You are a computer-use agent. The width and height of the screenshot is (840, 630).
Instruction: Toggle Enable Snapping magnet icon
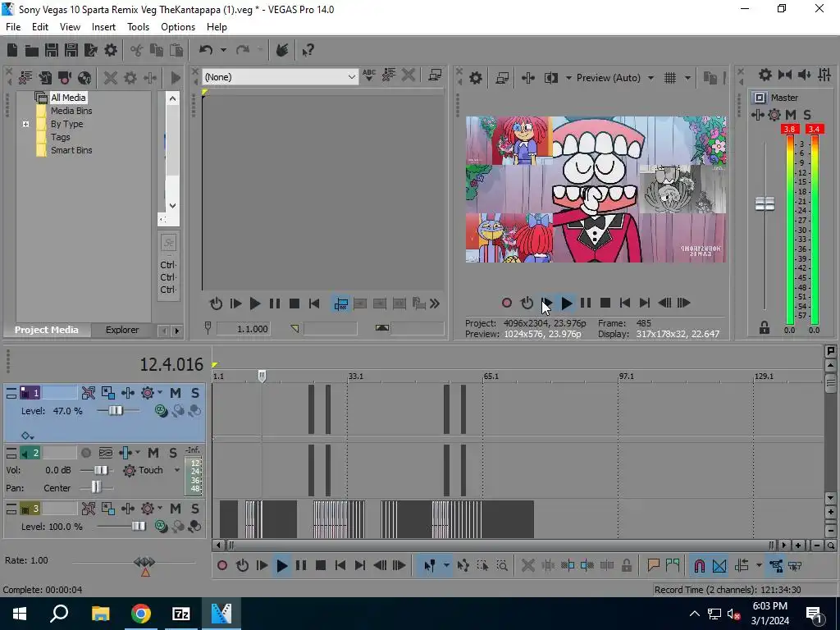pyautogui.click(x=699, y=566)
